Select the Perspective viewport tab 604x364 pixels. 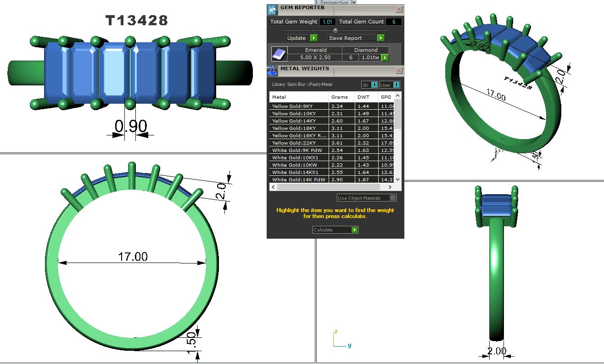(x=335, y=3)
